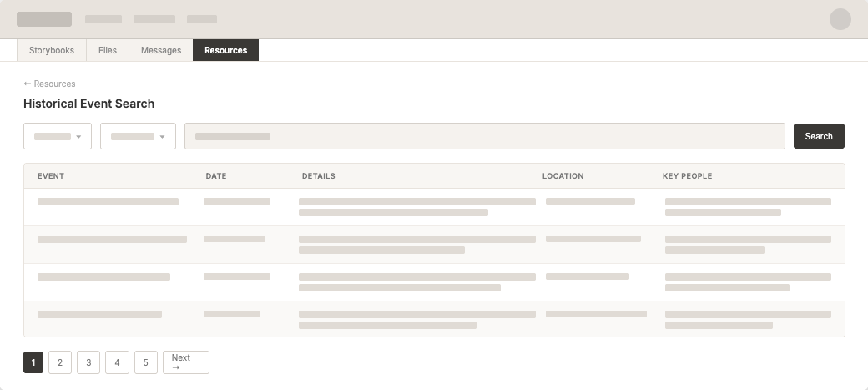Select the Resources tab
The width and height of the screenshot is (868, 390).
tap(226, 50)
